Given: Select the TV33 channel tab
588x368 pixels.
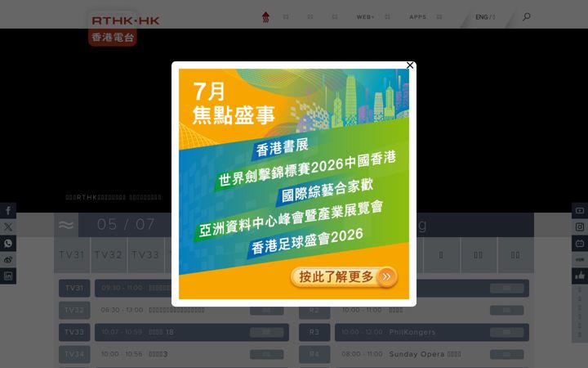Looking at the screenshot, I should pos(145,255).
